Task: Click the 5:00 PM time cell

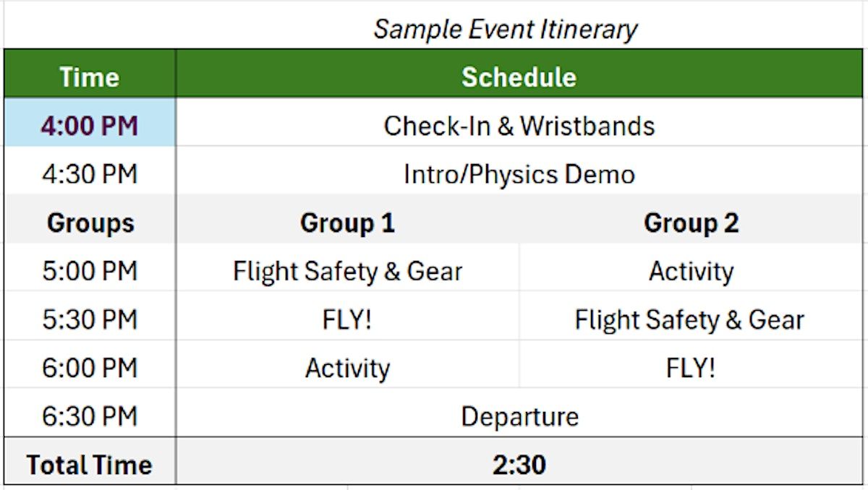Action: pyautogui.click(x=90, y=271)
